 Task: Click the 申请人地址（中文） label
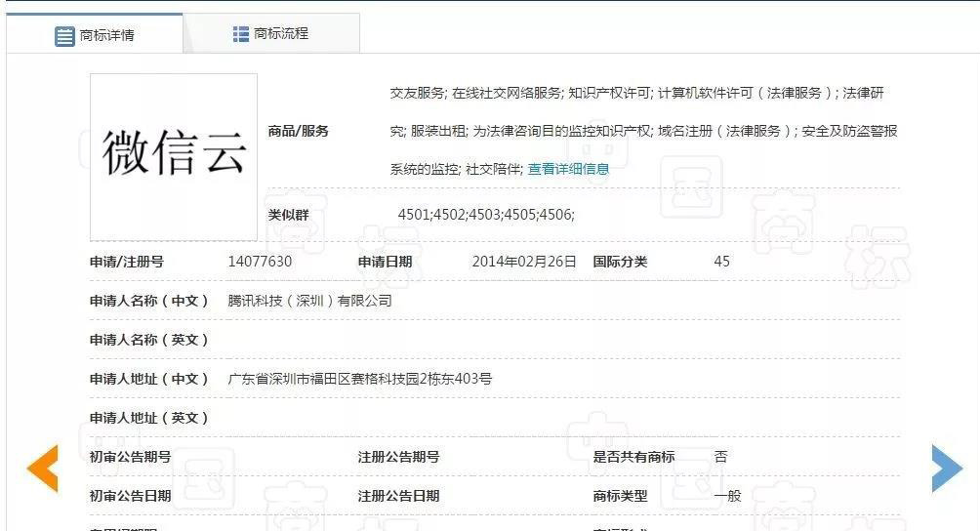coord(148,379)
